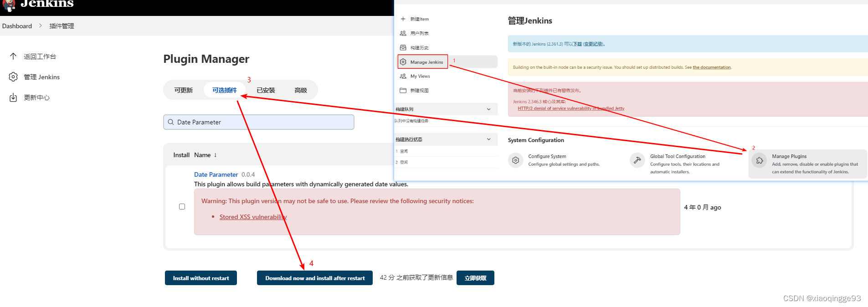Viewport: 868px width, 307px height.
Task: Open the Stored XSS vulnerability link
Action: click(253, 217)
